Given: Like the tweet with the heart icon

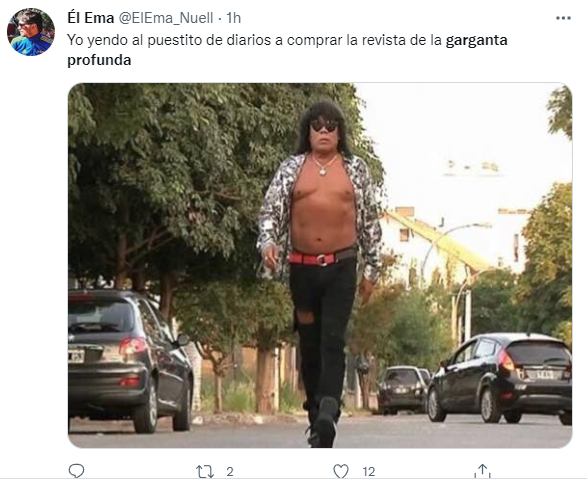Looking at the screenshot, I should pos(341,471).
